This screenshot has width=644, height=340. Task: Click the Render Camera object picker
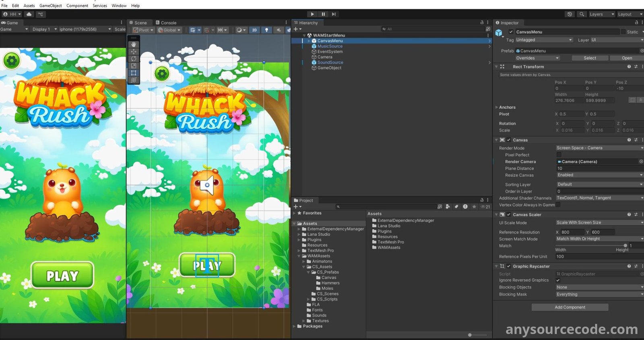[641, 162]
